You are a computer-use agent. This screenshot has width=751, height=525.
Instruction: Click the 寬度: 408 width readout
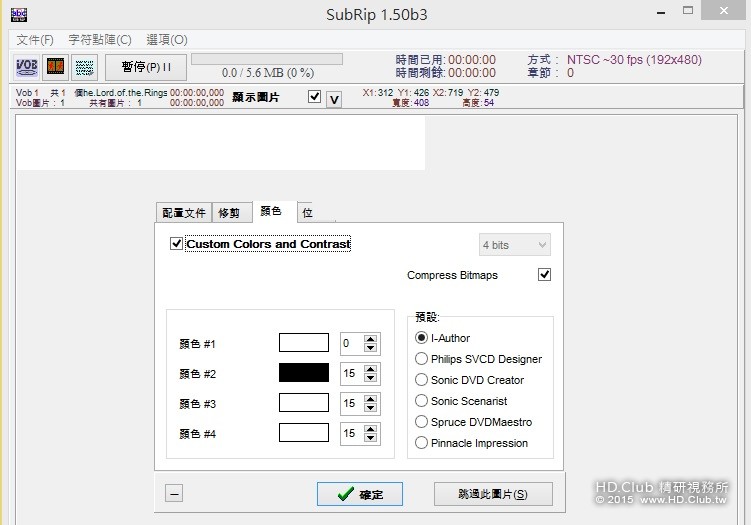tap(411, 103)
